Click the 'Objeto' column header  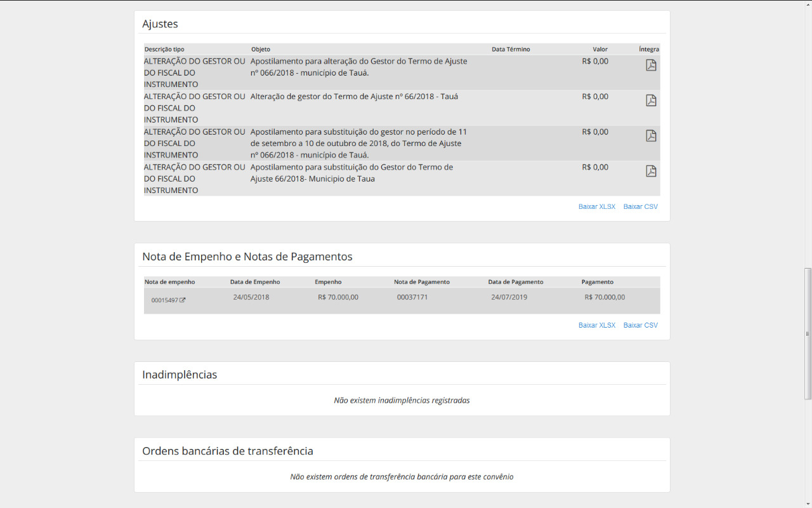[x=260, y=50]
